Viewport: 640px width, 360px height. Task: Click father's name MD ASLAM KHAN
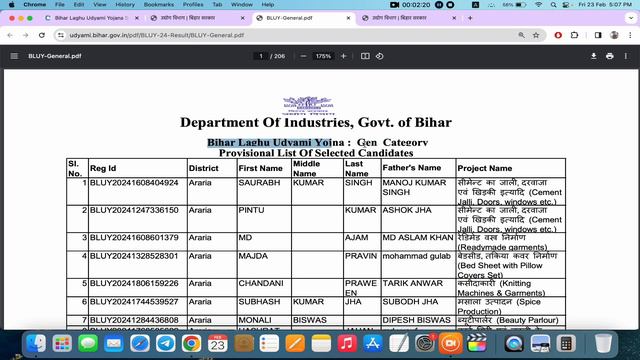coord(418,238)
